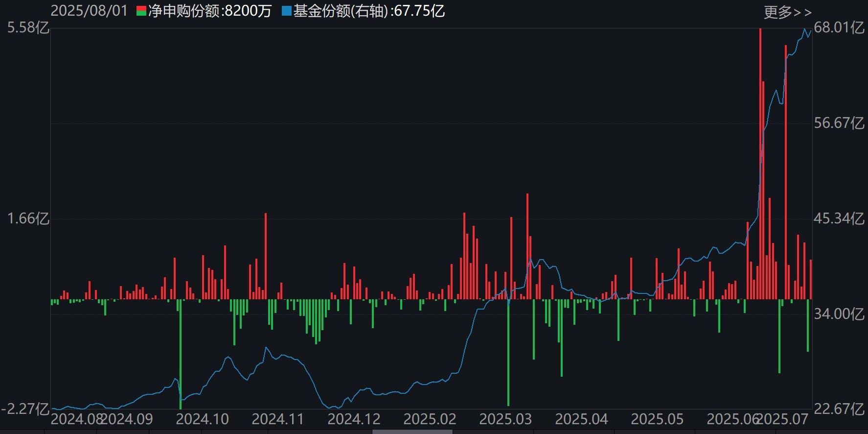
Task: Select the 2024.10 x-axis label
Action: pos(202,419)
